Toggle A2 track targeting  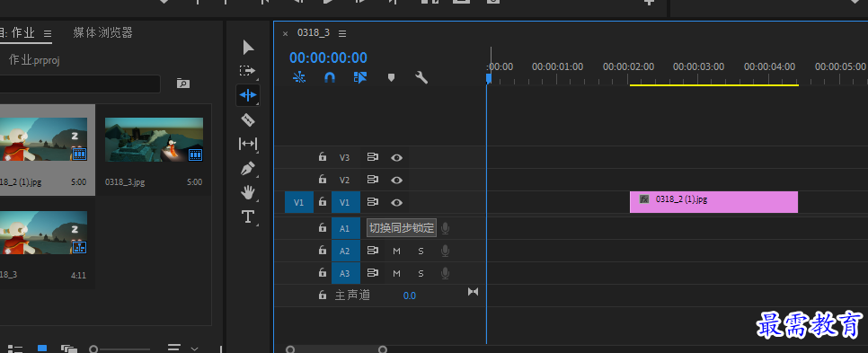(x=345, y=251)
